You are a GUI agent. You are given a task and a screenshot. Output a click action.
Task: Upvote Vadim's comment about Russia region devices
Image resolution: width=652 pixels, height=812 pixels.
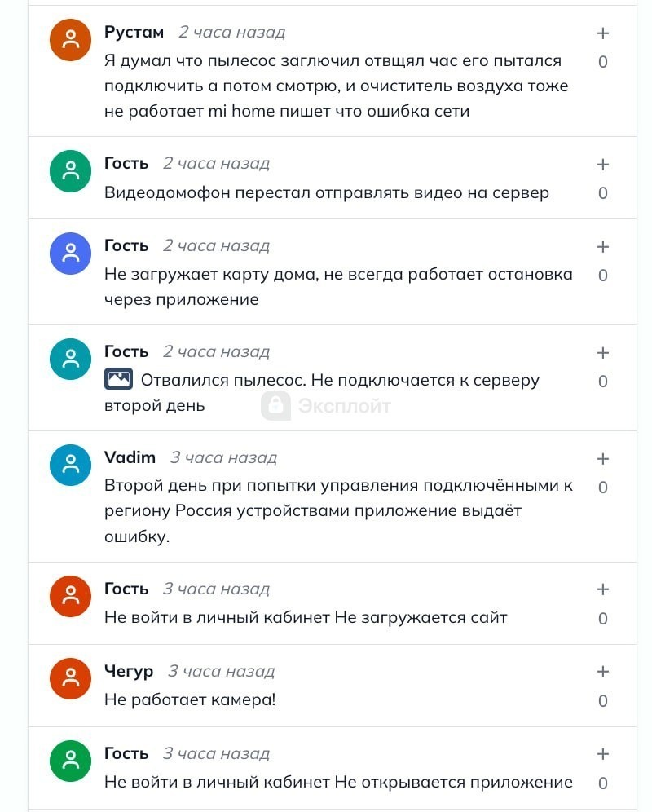tap(603, 458)
